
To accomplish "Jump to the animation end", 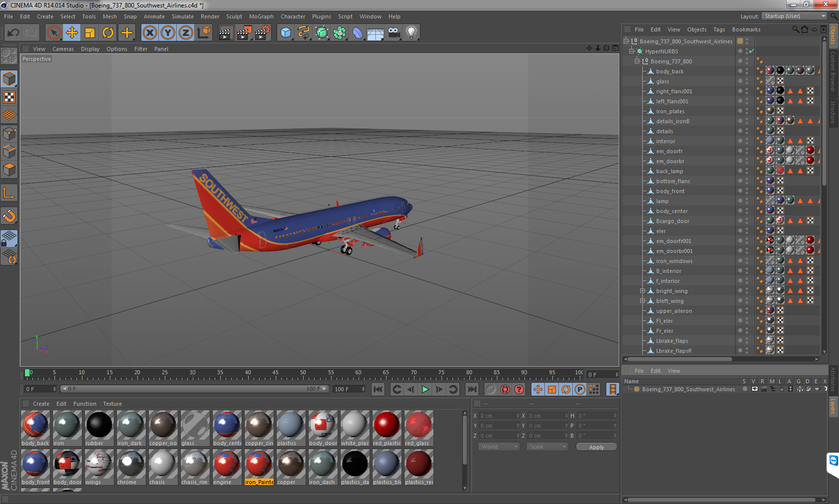I will tap(472, 389).
